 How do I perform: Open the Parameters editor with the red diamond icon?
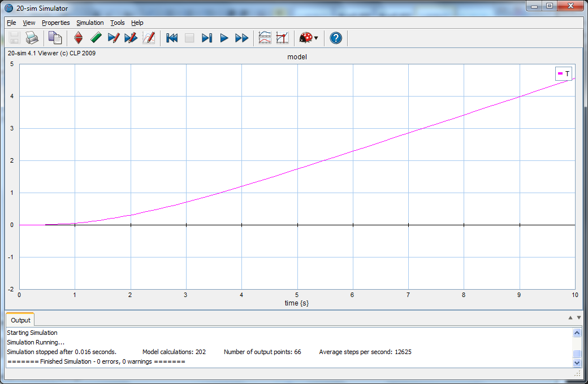tap(78, 38)
